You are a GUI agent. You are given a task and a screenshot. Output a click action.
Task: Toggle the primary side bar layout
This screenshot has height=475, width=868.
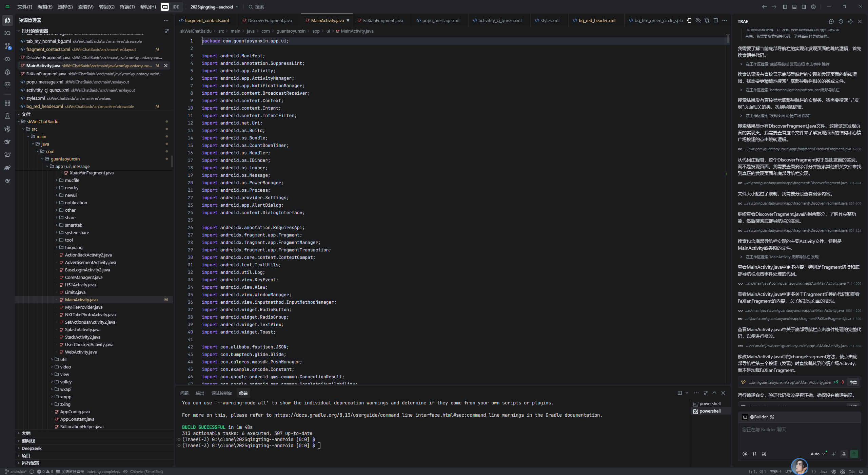[x=785, y=7]
